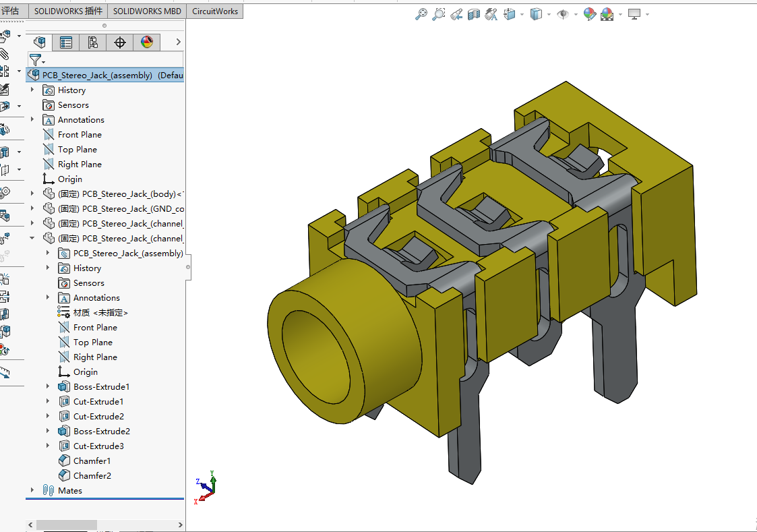Open the CircuitWorks tab
The image size is (757, 532).
[x=215, y=11]
